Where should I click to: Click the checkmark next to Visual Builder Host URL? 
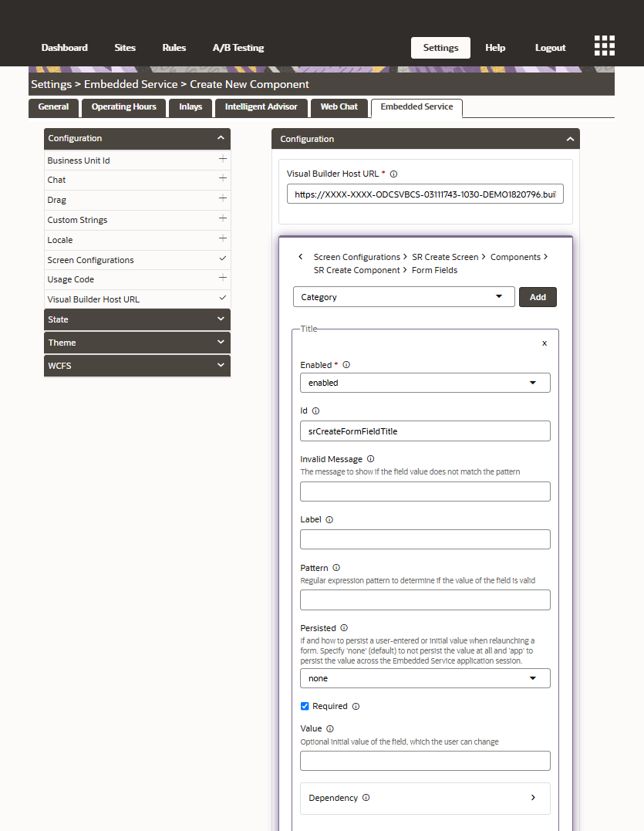pos(222,299)
